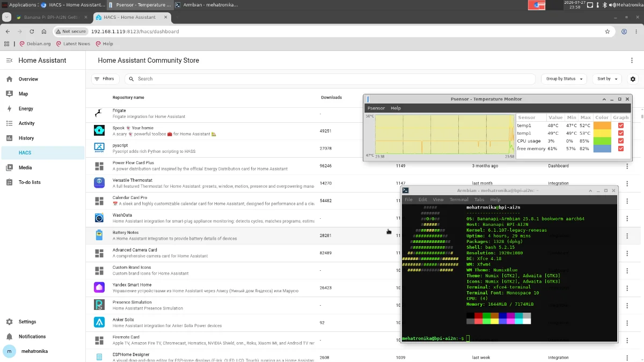Click the Frigate repository icon

coord(99,113)
